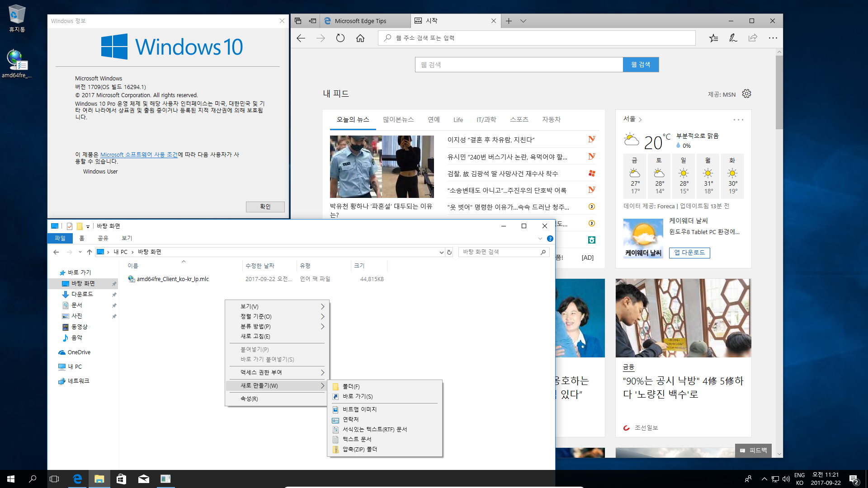Expand Seoul weather location chevron
Screen dimensions: 868x488
coord(640,120)
